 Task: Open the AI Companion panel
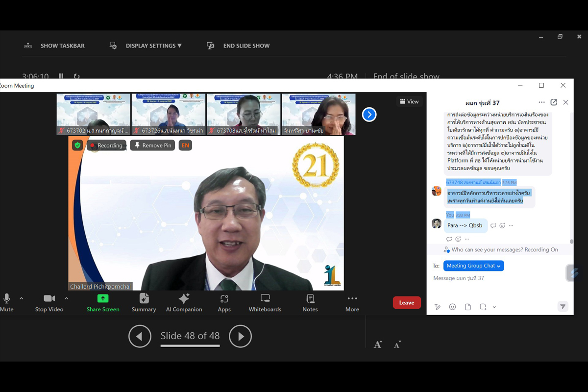pos(184,298)
